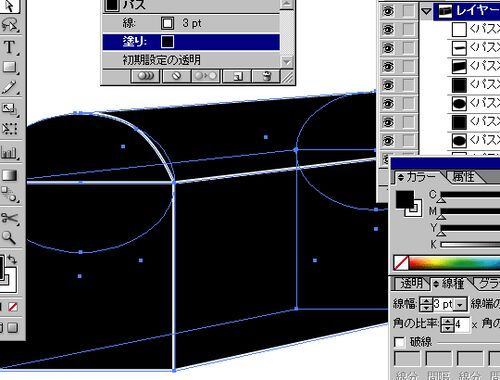Screen dimensions: 500x380
Task: Select the 線: 3 pt row in Appearance
Action: 191,23
